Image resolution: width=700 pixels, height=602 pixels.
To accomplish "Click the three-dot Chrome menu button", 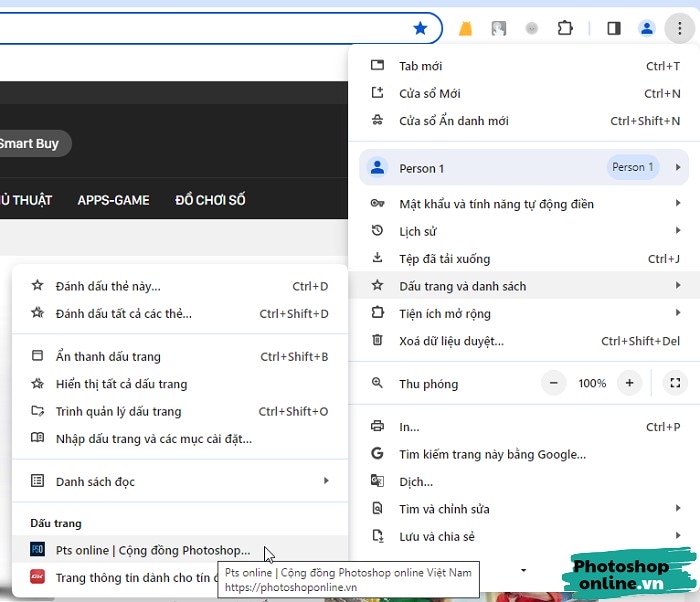I will 679,29.
